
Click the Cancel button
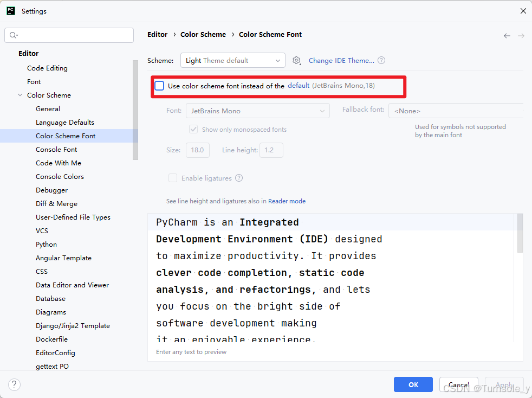[459, 384]
